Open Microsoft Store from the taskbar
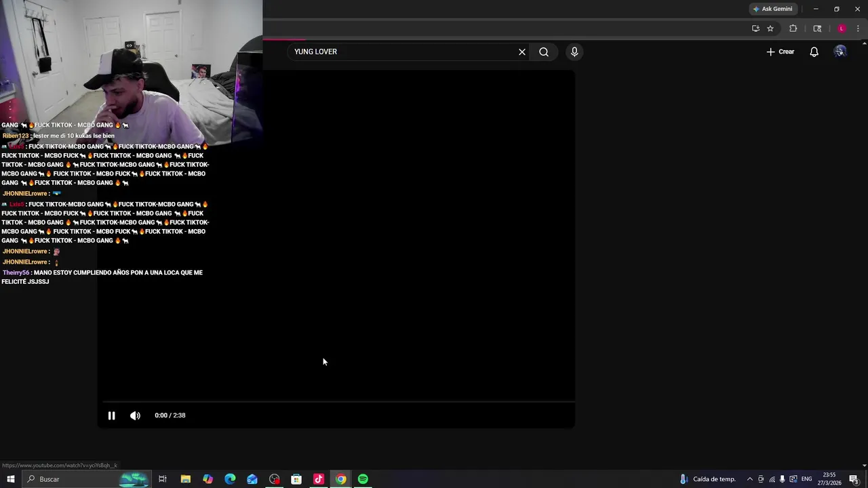The height and width of the screenshot is (488, 868). point(296,479)
